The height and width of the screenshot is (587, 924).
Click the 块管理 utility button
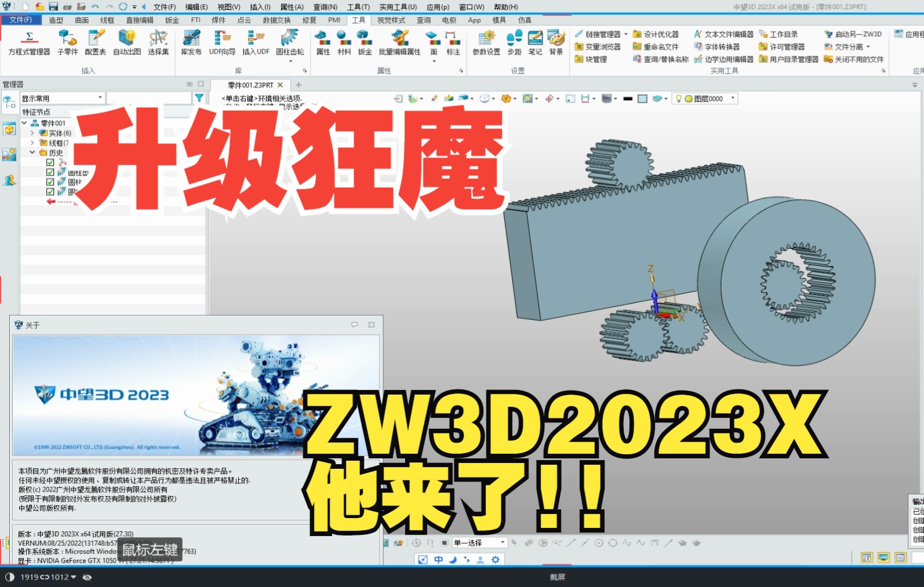[x=591, y=59]
